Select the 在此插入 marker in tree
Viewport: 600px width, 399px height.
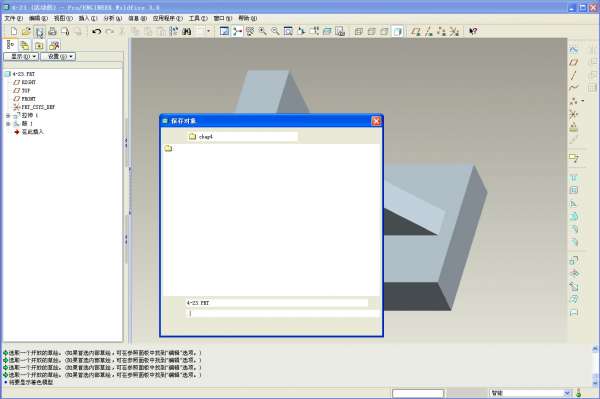29,132
